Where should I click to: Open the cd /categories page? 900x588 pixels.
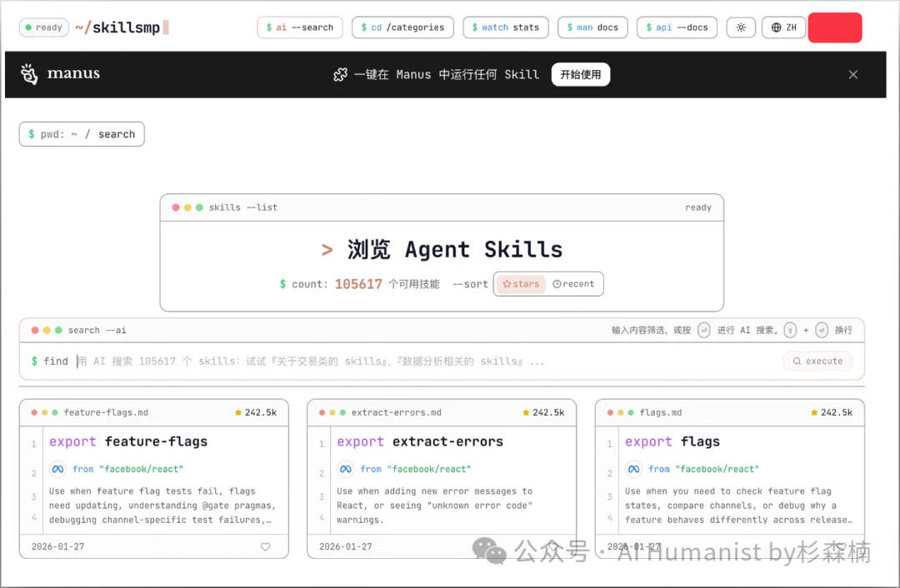point(402,27)
